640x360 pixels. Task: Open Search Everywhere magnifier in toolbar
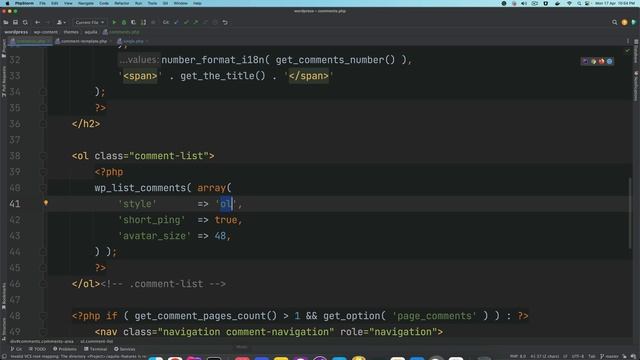pos(614,22)
